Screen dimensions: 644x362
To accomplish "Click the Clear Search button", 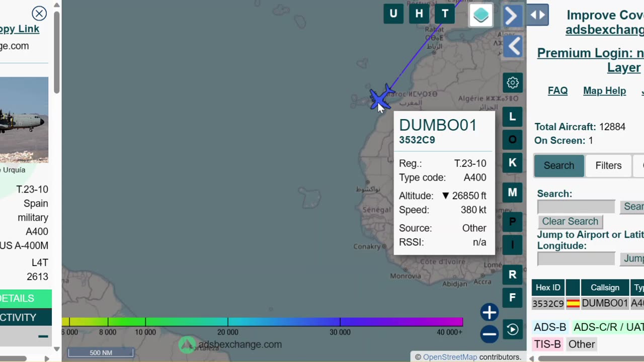I will tap(570, 221).
